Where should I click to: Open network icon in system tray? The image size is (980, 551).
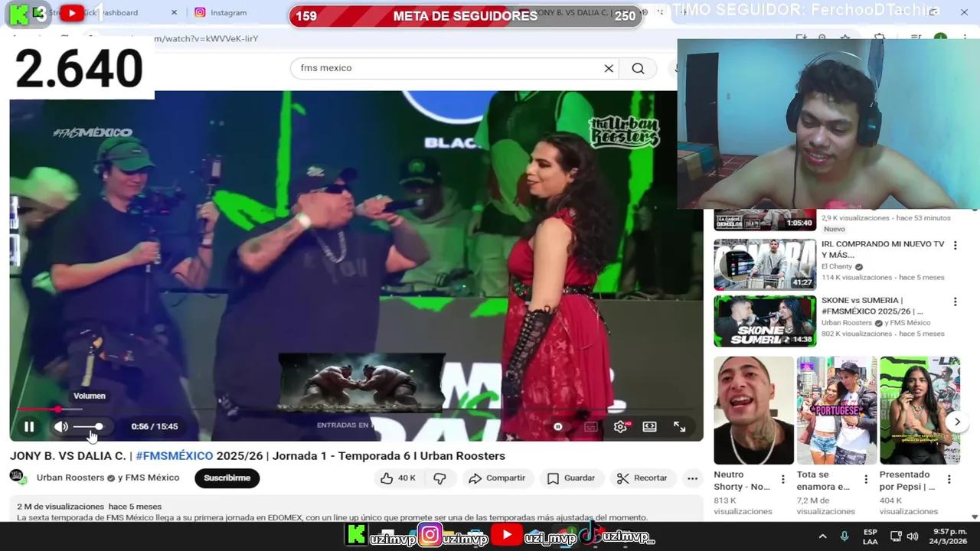click(x=895, y=536)
